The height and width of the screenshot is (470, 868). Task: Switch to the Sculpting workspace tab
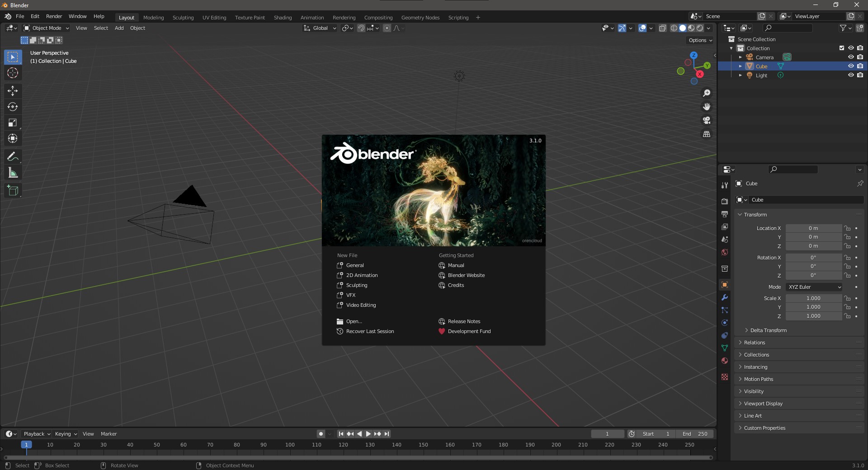click(x=183, y=18)
